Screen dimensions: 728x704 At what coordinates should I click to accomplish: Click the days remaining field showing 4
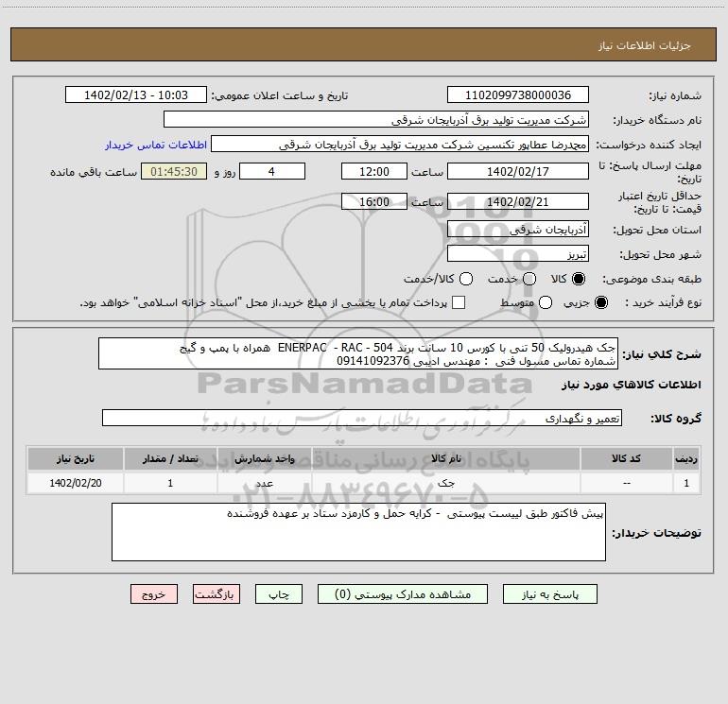coord(272,172)
